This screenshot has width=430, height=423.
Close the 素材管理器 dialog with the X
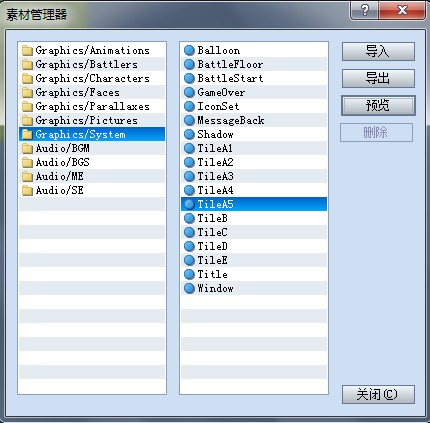(x=402, y=10)
